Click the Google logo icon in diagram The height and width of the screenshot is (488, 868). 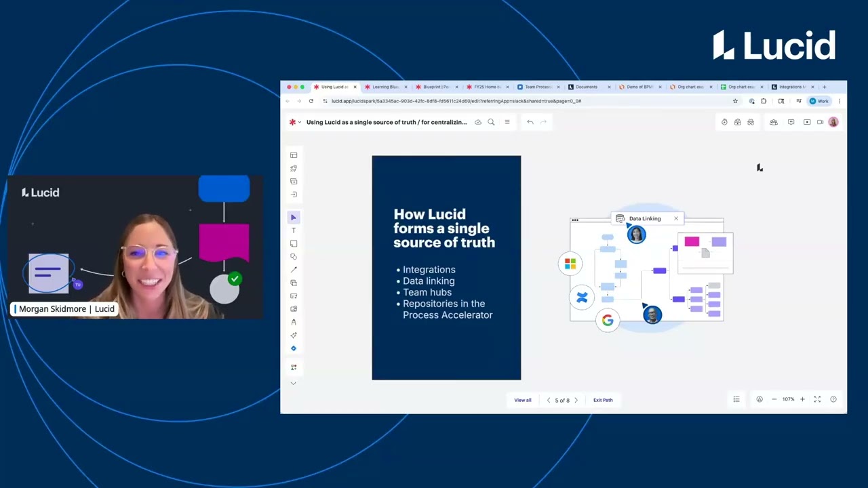click(608, 321)
